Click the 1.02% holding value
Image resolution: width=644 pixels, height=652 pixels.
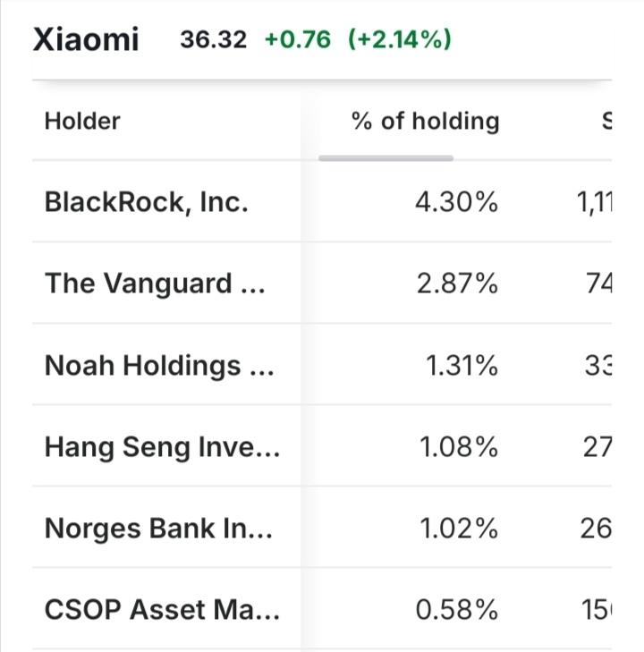pyautogui.click(x=458, y=529)
